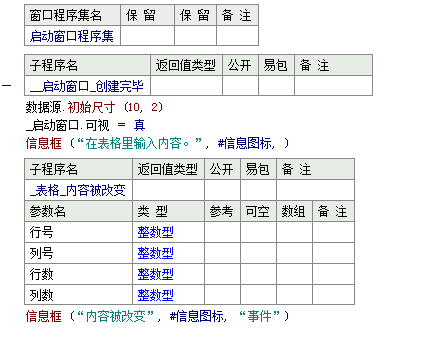Click the 参考 column header
Screen dimensions: 432x364
coord(223,211)
